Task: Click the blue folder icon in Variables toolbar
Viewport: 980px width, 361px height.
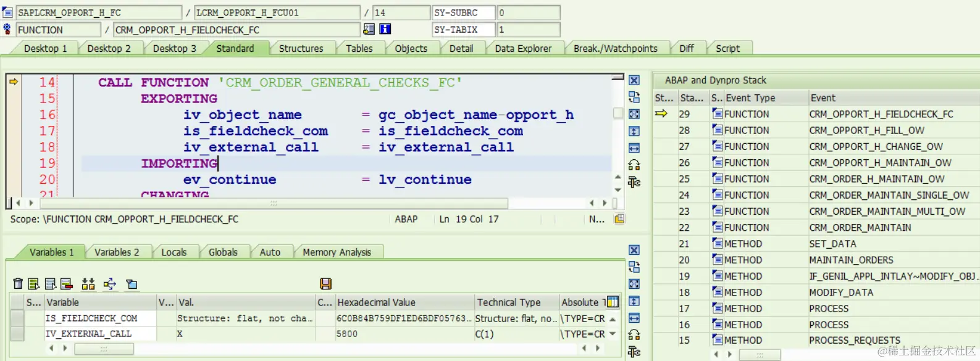Action: coord(132,284)
